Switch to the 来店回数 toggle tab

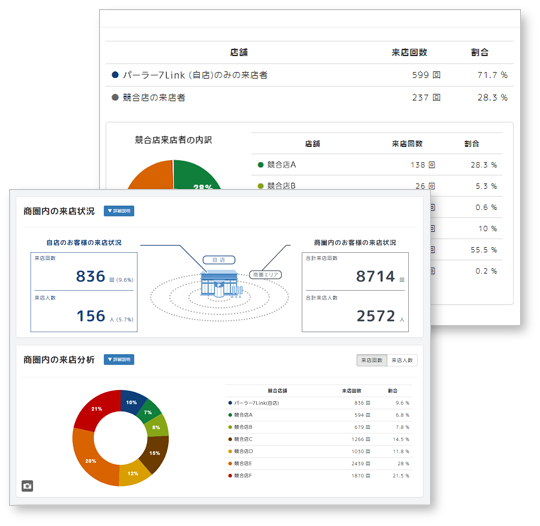tap(372, 360)
